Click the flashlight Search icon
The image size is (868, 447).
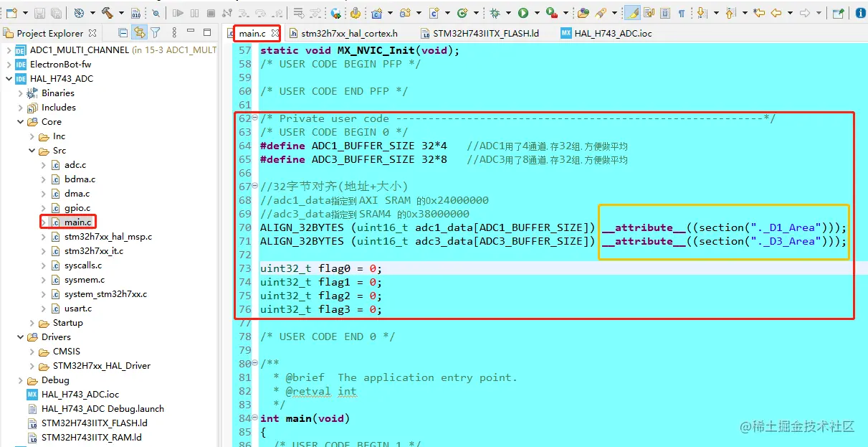[601, 13]
